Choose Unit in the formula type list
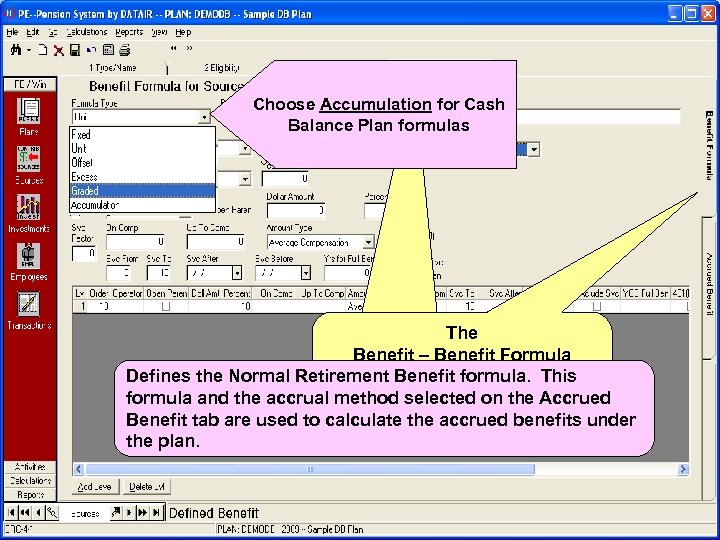The image size is (720, 540). click(x=142, y=148)
